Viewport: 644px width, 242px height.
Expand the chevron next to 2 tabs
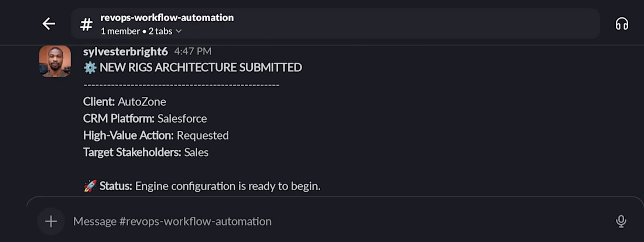point(178,31)
